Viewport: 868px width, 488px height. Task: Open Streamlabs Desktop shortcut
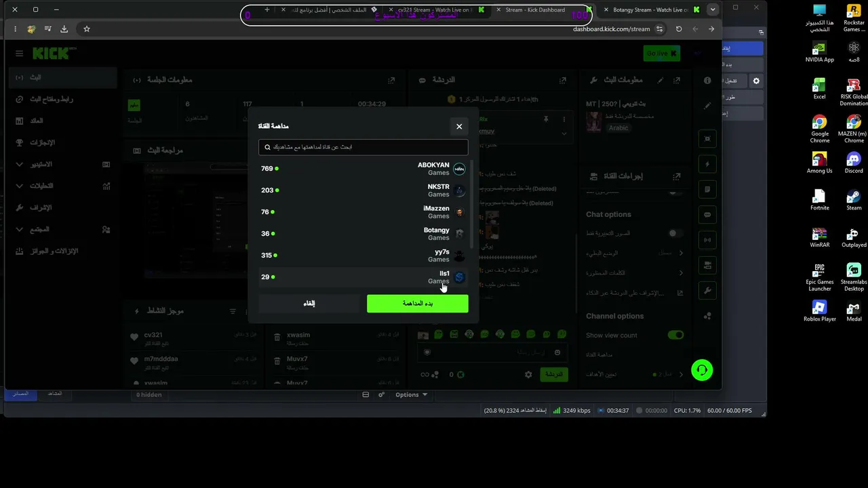point(854,277)
